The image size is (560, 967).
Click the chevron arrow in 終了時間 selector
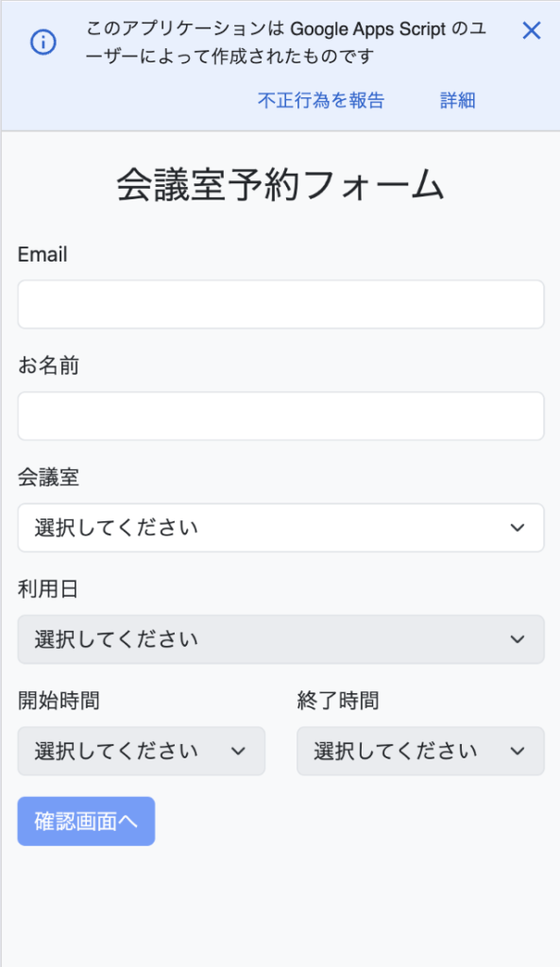518,751
